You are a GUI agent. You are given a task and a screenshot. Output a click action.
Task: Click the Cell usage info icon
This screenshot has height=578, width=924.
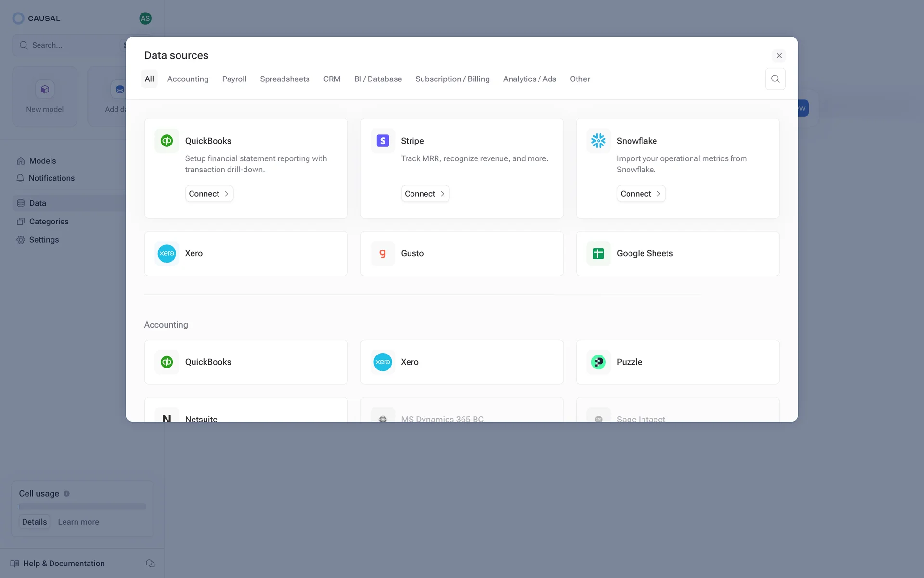(67, 494)
